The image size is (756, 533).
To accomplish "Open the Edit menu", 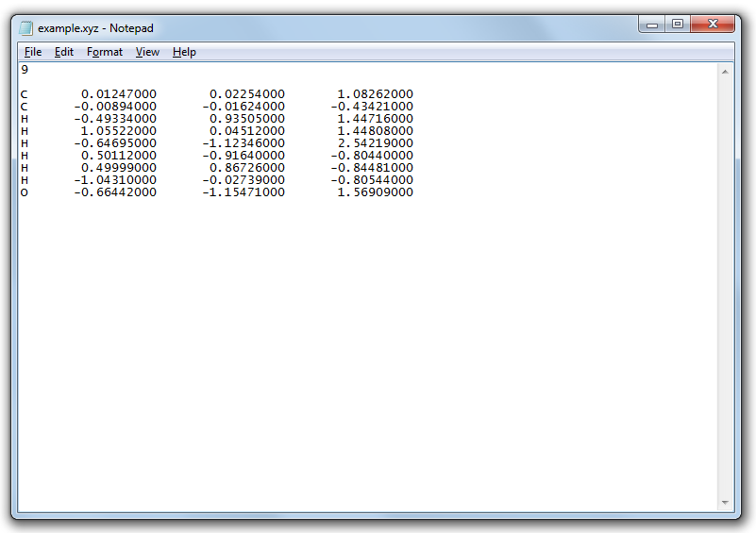I will 63,52.
